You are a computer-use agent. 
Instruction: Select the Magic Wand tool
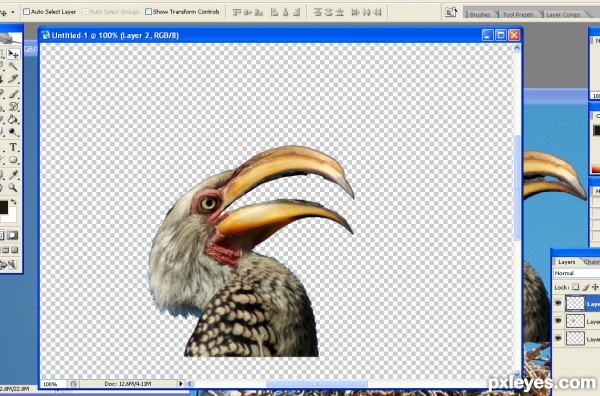pyautogui.click(x=13, y=66)
